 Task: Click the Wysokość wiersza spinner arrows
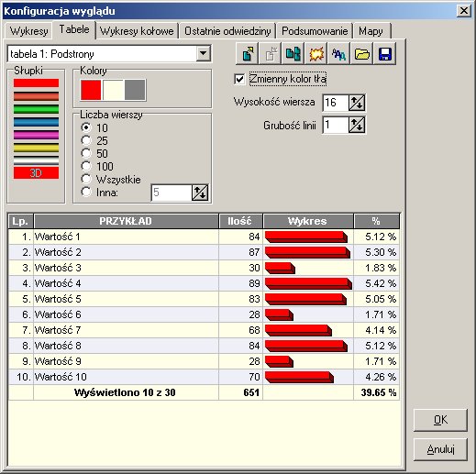pos(357,103)
